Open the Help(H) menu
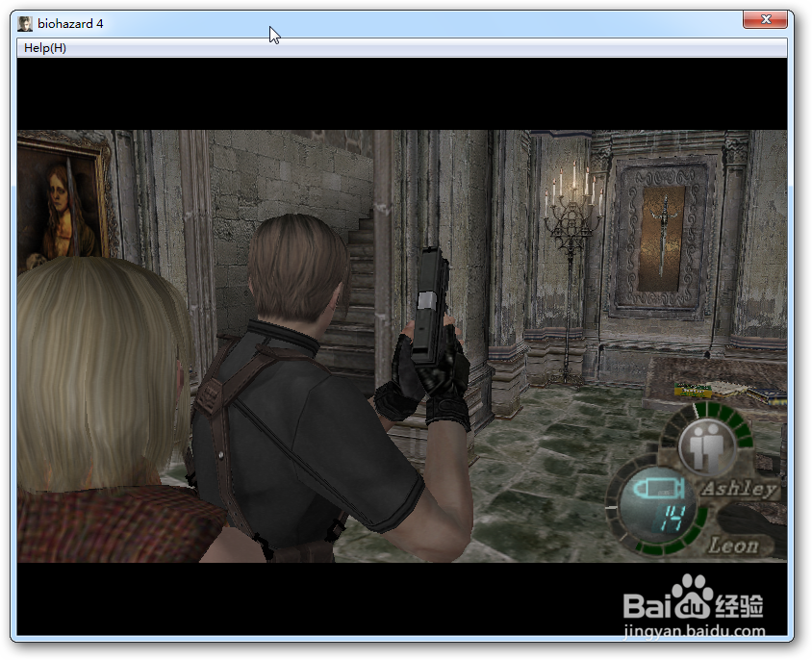812x660 pixels. (44, 48)
